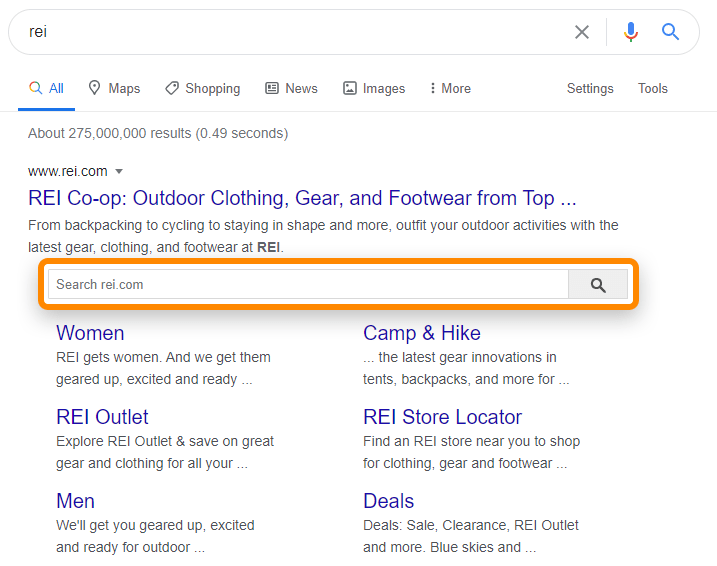Switch to the Maps tab
The height and width of the screenshot is (566, 717).
(114, 88)
